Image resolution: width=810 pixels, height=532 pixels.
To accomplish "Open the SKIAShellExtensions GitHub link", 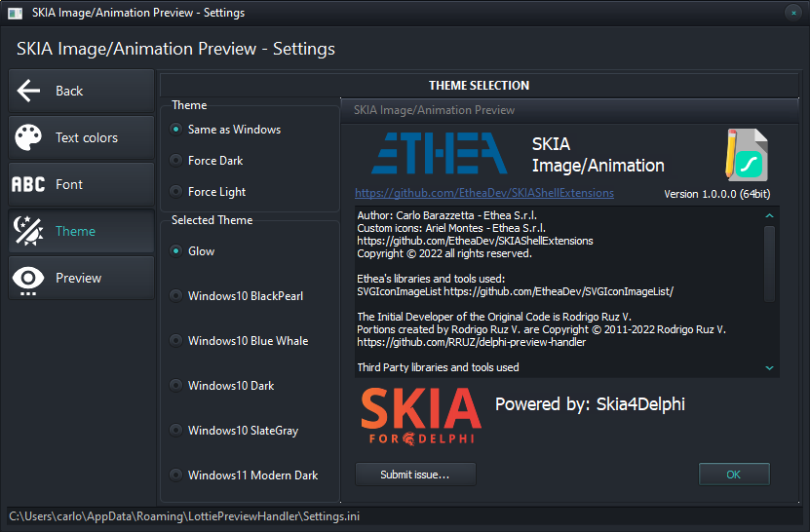I will (x=484, y=193).
